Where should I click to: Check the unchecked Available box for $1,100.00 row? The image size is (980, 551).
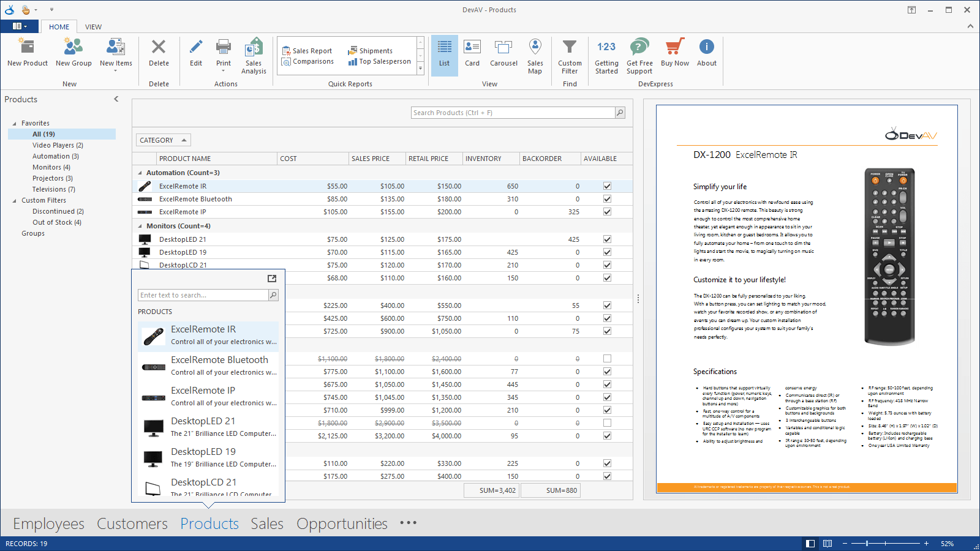pyautogui.click(x=607, y=359)
